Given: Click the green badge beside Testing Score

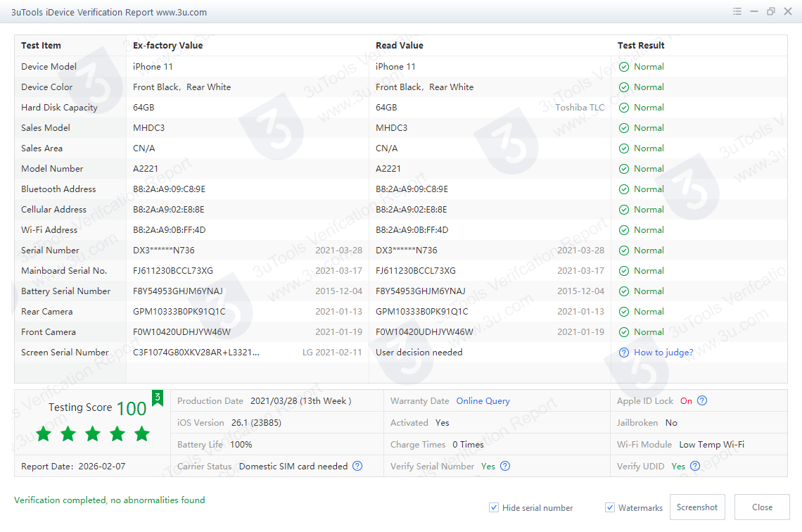Looking at the screenshot, I should point(158,398).
